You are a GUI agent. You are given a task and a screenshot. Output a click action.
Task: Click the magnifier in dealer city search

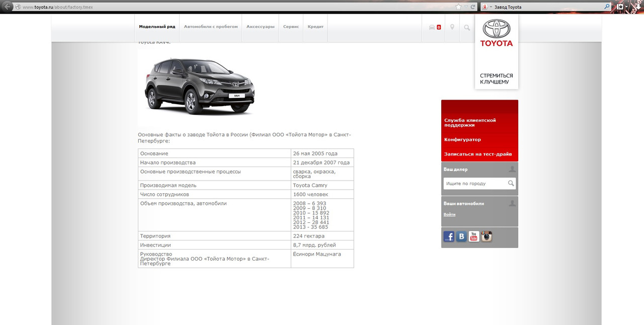coord(511,184)
